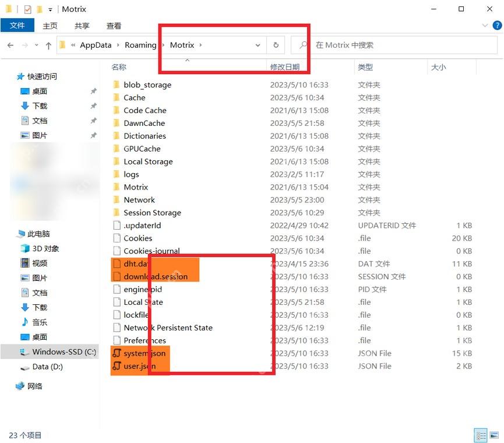504x443 pixels.
Task: Click the Videos filmstrip icon in sidebar
Action: (x=24, y=263)
